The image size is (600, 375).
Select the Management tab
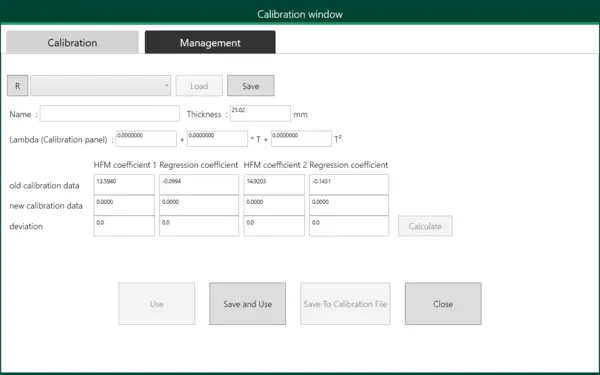coord(210,42)
